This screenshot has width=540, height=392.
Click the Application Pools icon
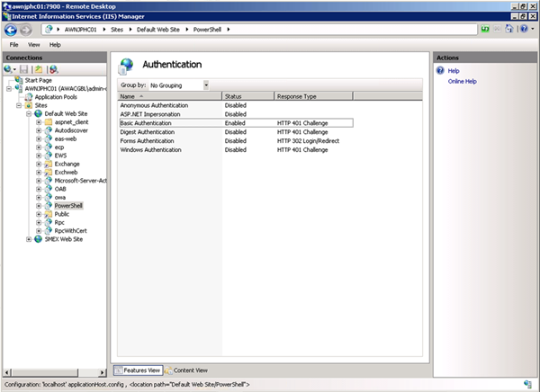coord(29,97)
